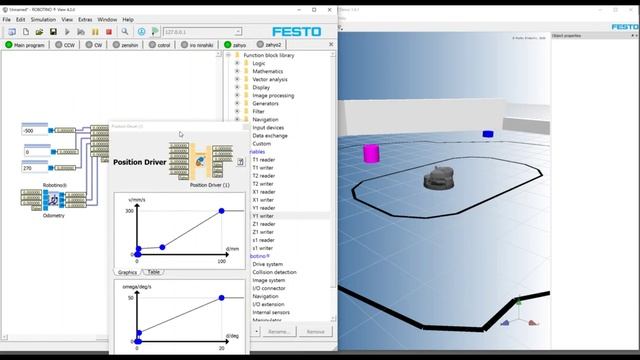Open the Extras menu
The width and height of the screenshot is (640, 360).
85,20
